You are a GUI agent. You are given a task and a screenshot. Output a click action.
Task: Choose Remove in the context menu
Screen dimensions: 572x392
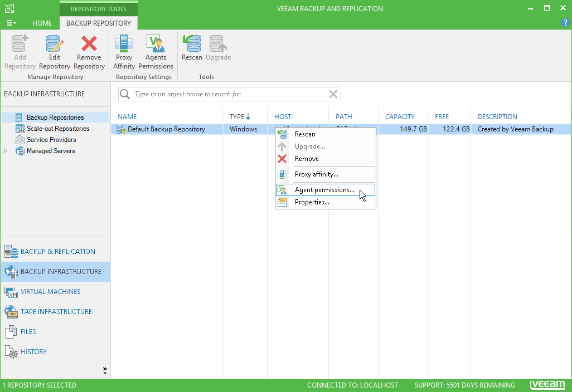point(326,159)
